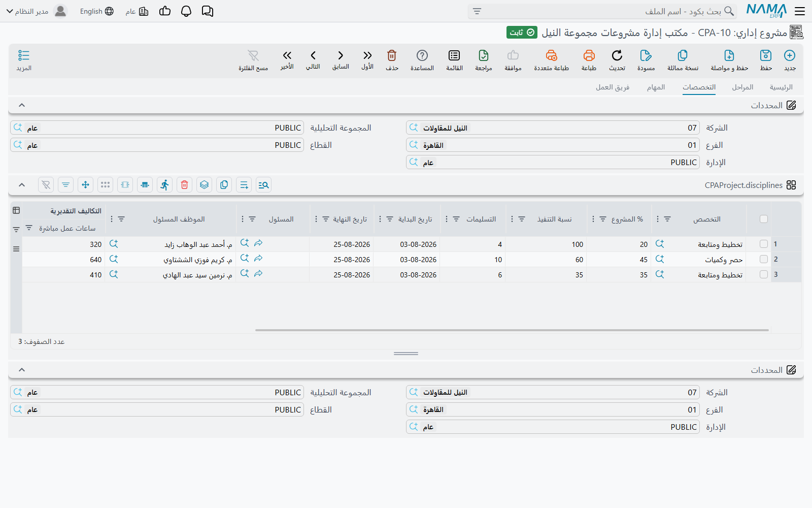Open filter for نسبة التنفيذ column

pos(522,219)
